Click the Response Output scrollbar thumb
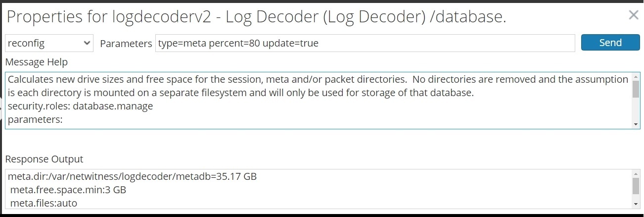 coord(636,186)
